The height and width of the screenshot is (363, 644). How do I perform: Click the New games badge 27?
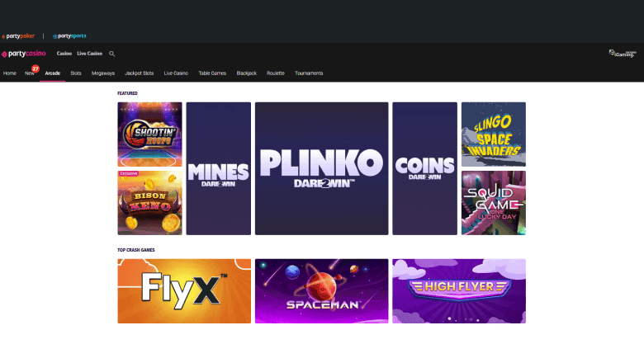[36, 68]
